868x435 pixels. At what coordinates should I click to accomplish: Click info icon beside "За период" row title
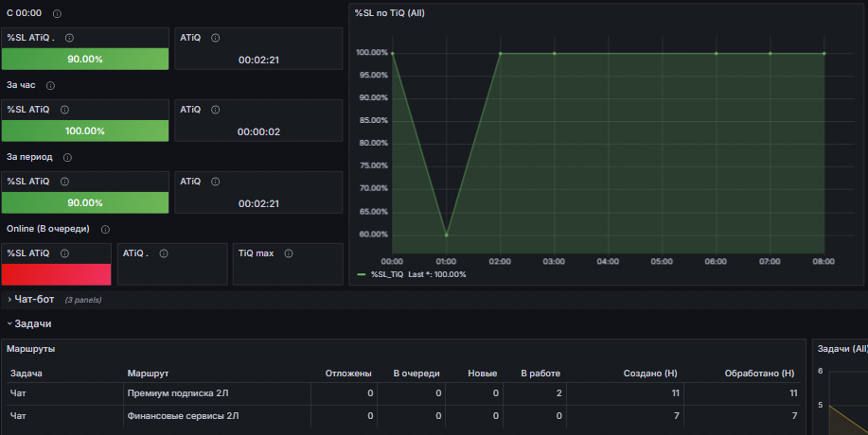pos(67,158)
